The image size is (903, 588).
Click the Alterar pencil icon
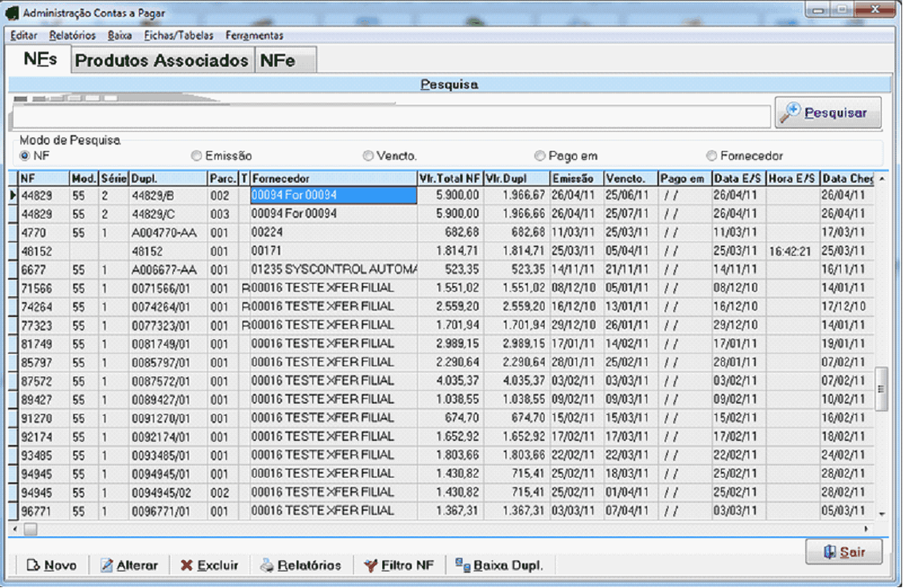point(107,566)
